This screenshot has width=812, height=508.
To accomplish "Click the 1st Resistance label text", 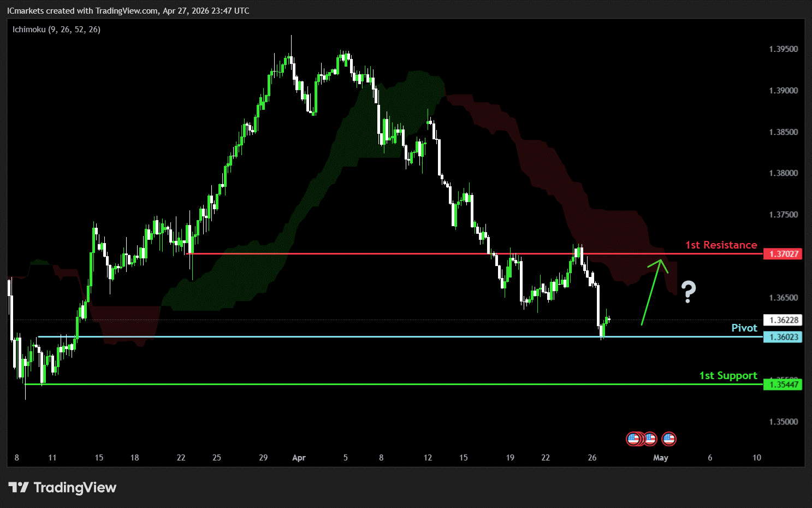I will [721, 245].
